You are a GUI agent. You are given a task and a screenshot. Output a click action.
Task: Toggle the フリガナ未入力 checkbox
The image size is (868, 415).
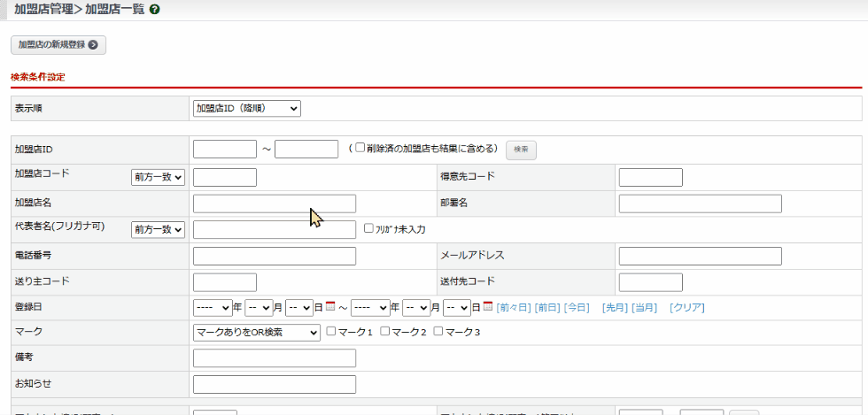369,228
